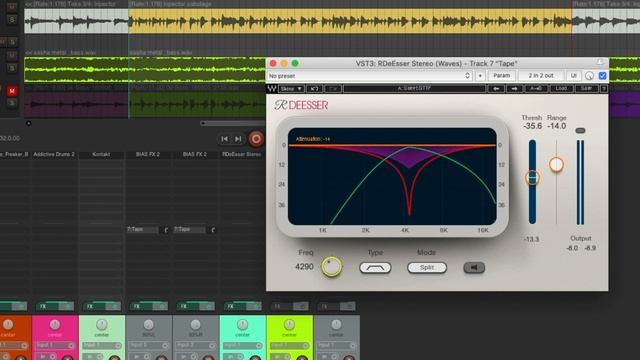Open Waves help with the question mark
The image size is (640, 360).
coord(604,89)
